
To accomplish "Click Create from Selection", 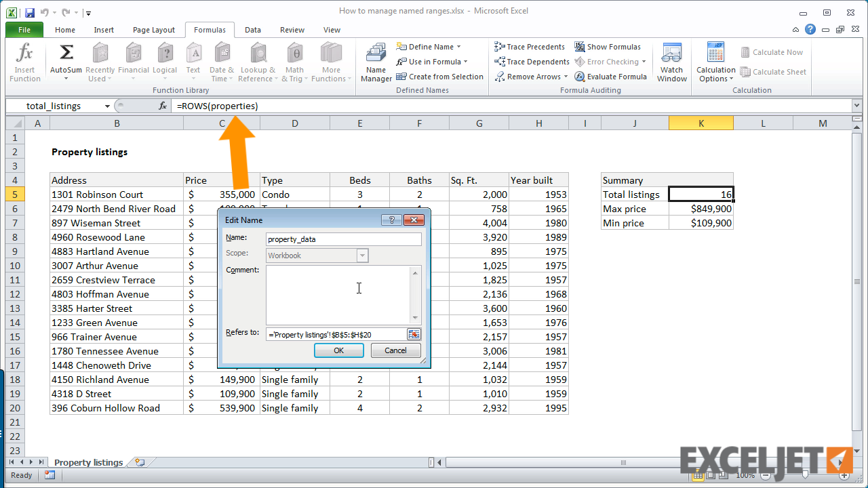I will pos(439,77).
